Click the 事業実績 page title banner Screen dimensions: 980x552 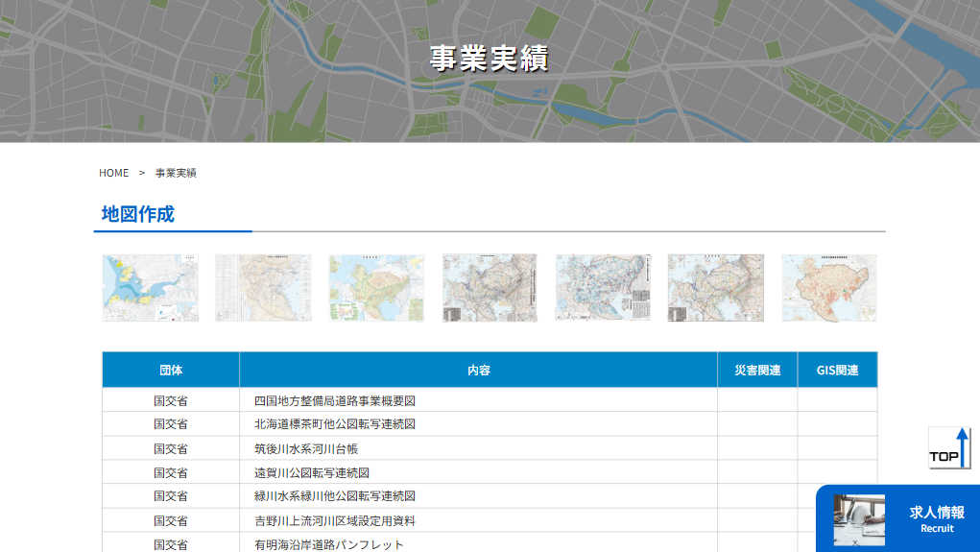tap(490, 59)
